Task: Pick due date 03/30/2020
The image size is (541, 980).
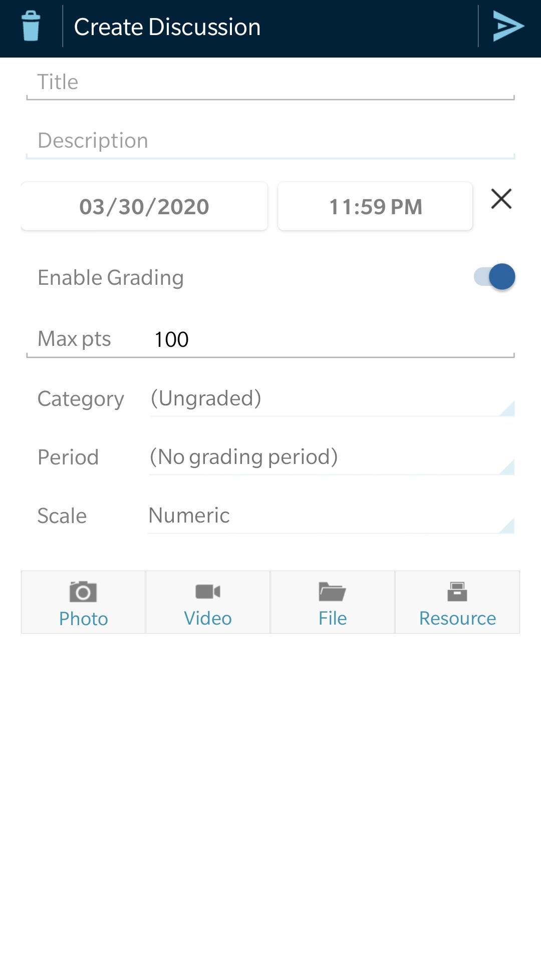Action: 144,207
